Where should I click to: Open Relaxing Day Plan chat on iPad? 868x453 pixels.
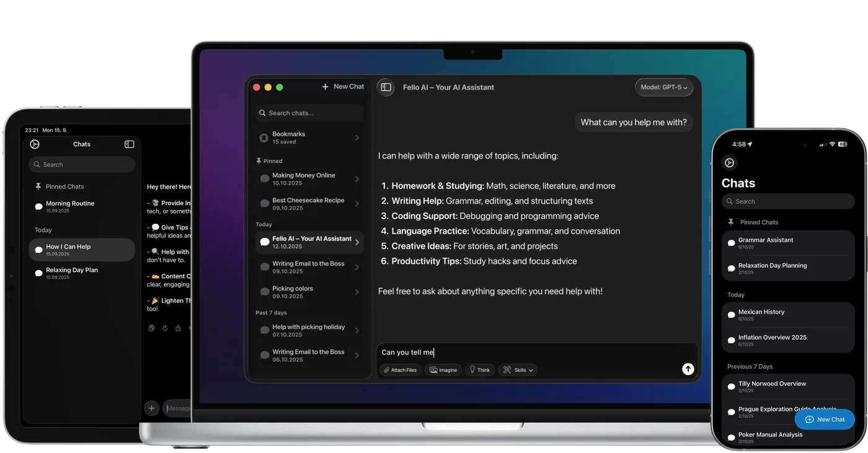82,273
